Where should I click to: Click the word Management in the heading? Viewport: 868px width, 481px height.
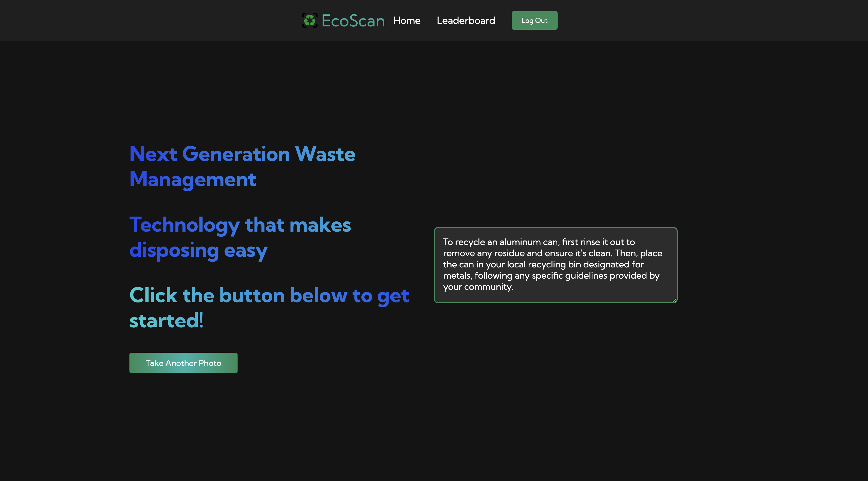point(193,179)
